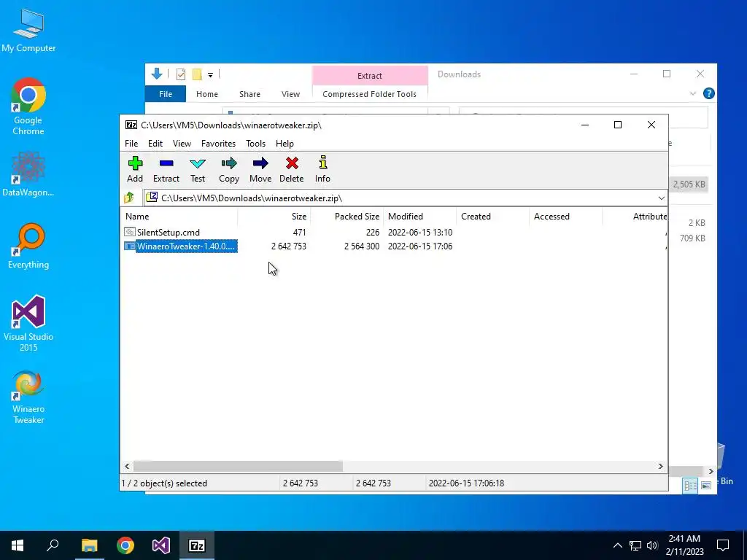
Task: Open File Explorer from the taskbar
Action: coord(89,545)
